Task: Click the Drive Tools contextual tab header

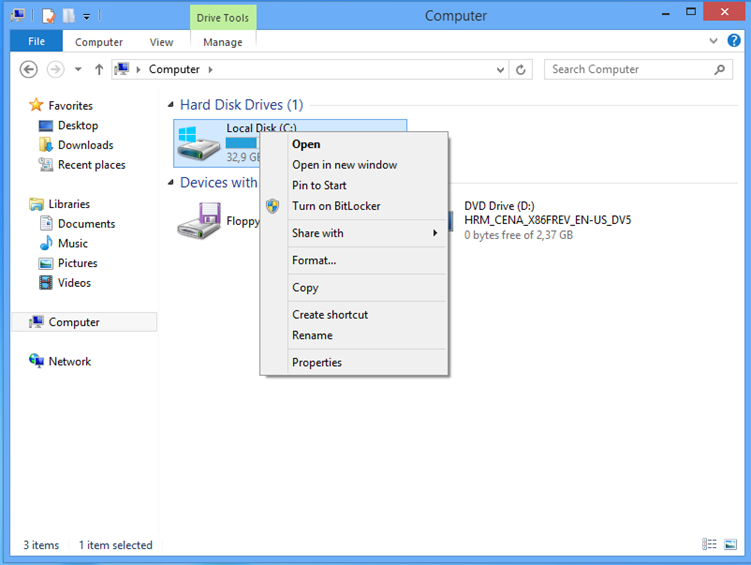Action: pos(223,18)
